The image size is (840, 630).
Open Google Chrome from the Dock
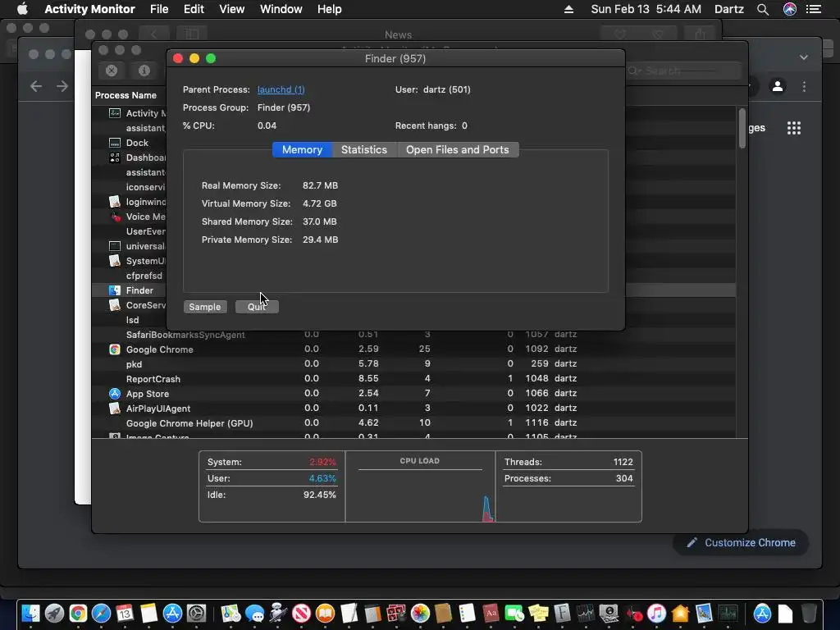coord(78,614)
